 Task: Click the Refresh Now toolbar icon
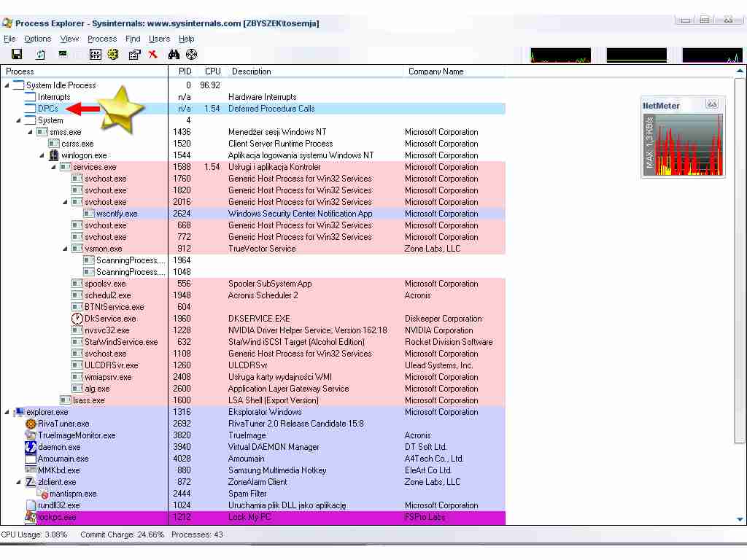41,54
